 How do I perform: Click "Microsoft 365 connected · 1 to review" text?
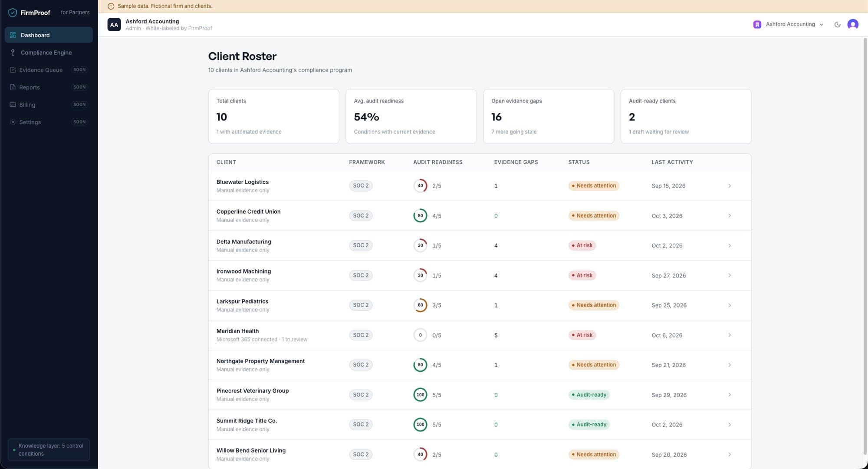(x=262, y=340)
